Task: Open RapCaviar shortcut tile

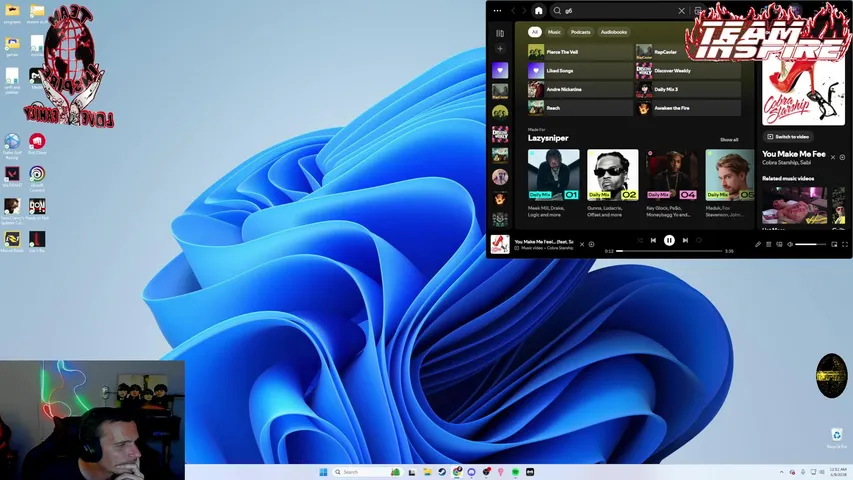Action: point(688,52)
